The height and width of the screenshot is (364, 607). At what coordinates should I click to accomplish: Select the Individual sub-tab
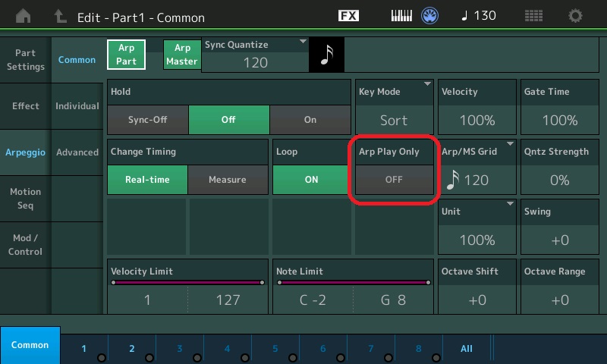(77, 106)
